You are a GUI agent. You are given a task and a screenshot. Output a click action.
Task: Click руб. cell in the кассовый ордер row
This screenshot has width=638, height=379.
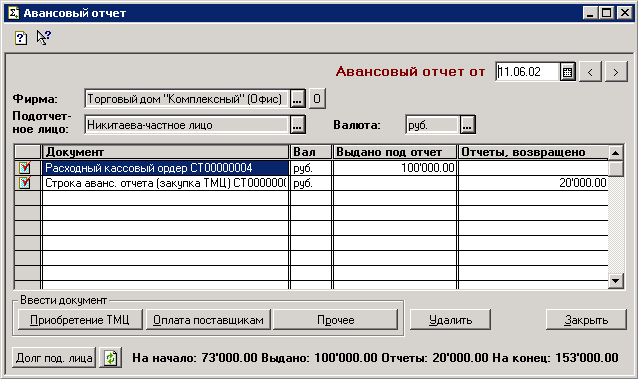coord(311,168)
